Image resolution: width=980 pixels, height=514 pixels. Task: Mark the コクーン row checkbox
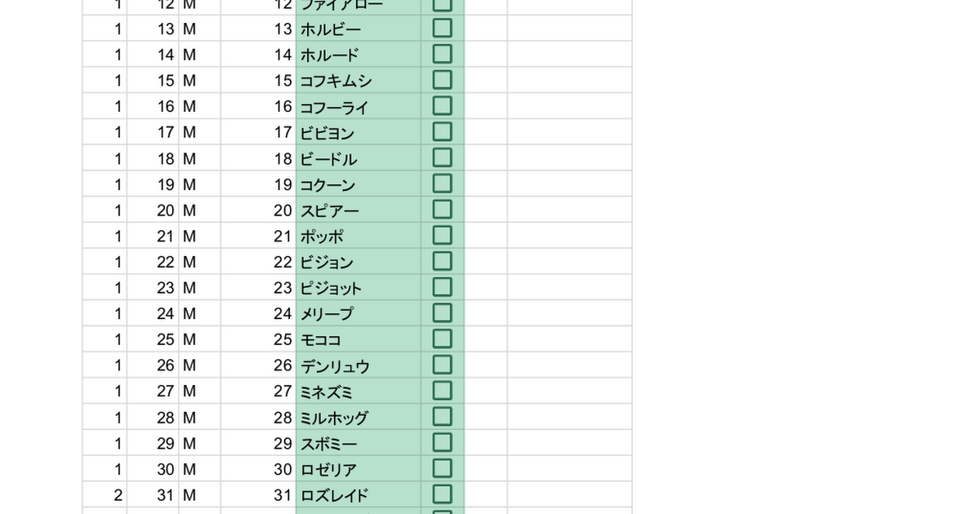click(442, 184)
